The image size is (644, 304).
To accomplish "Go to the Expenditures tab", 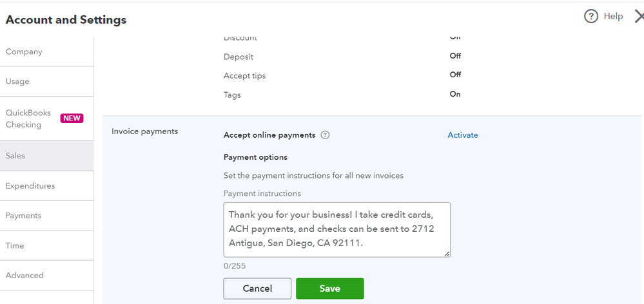I will click(30, 185).
